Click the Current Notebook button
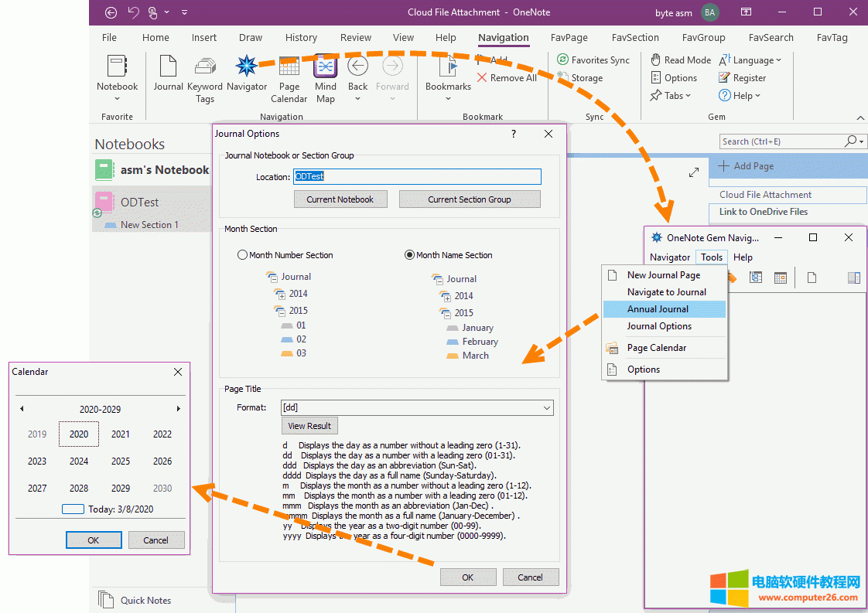This screenshot has width=868, height=613. pyautogui.click(x=340, y=199)
